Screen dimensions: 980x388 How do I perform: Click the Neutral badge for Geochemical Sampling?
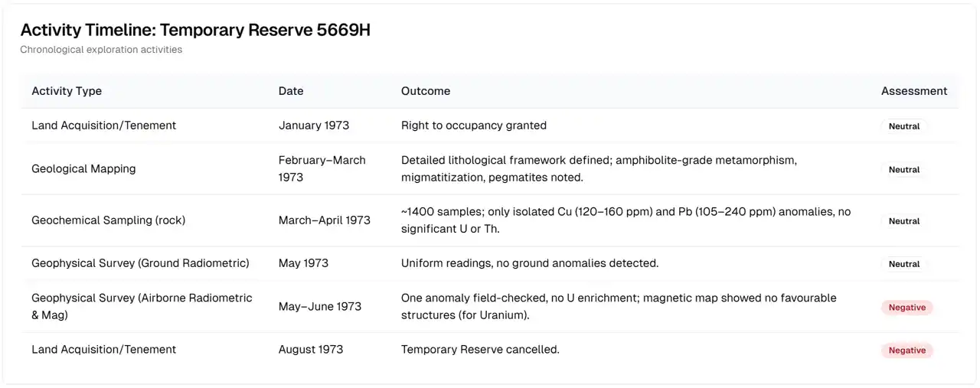click(904, 221)
